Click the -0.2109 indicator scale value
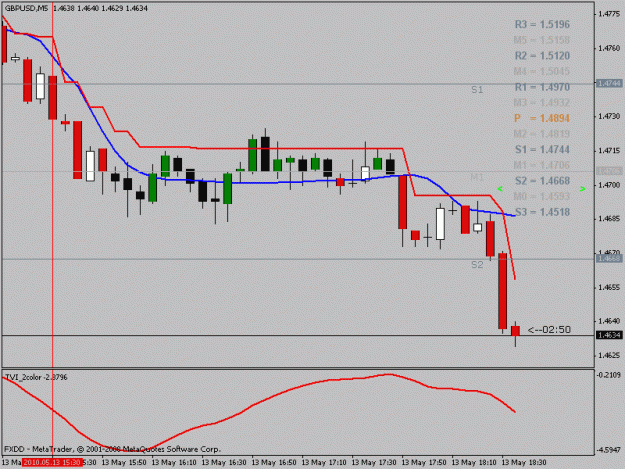The image size is (625, 469). (x=609, y=375)
